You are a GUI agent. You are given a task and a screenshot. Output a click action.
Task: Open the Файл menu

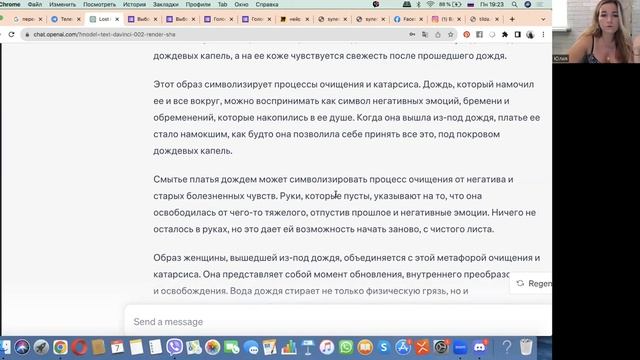[x=35, y=4]
